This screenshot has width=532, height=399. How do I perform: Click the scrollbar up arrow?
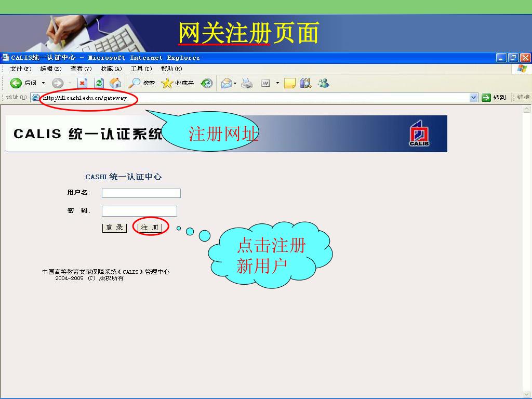[527, 109]
